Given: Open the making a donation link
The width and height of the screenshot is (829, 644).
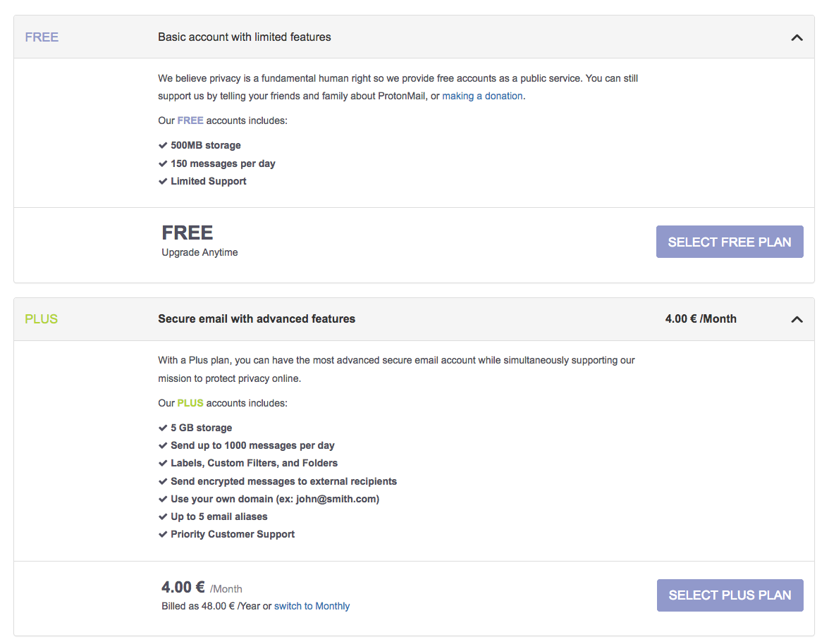Looking at the screenshot, I should pyautogui.click(x=482, y=96).
